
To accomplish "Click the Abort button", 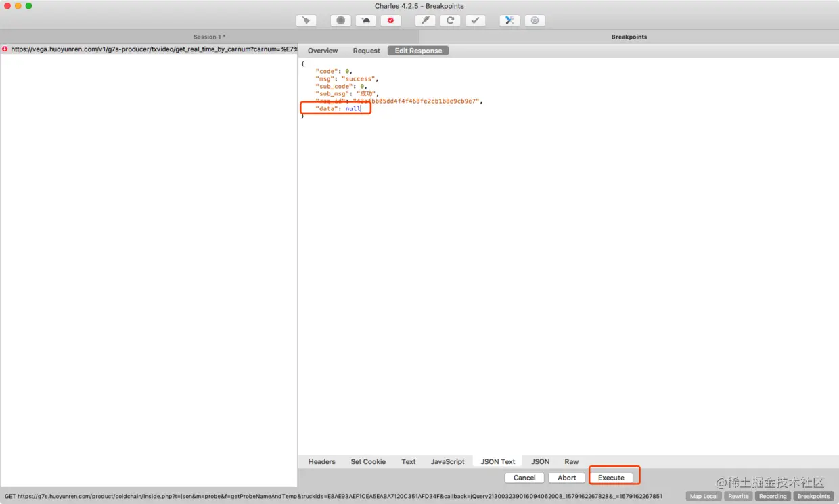I will click(567, 478).
